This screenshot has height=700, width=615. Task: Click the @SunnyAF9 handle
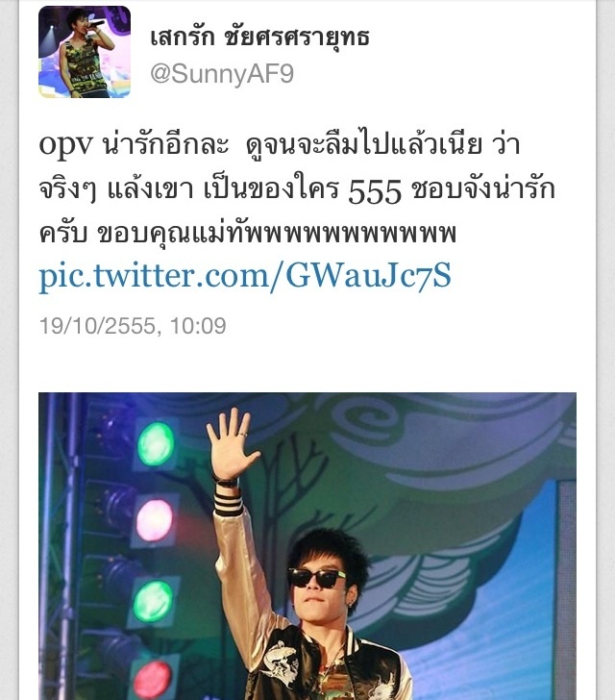coord(222,74)
